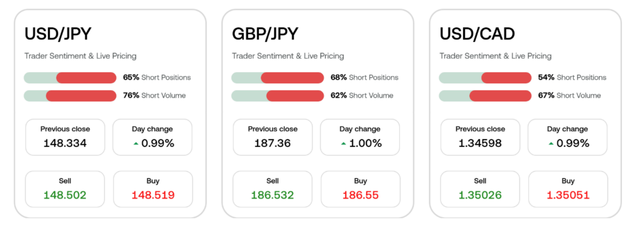The image size is (644, 231).
Task: Open the GBP/JPY card title
Action: point(265,34)
